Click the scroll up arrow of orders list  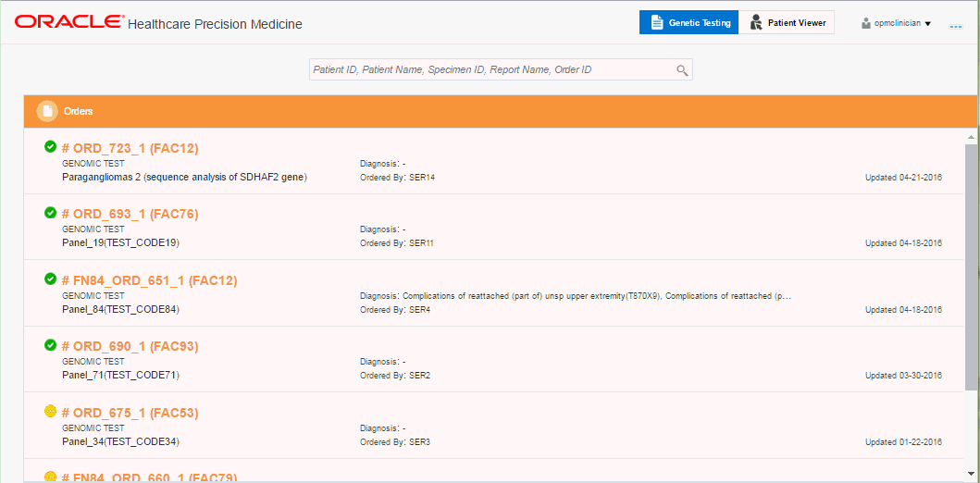971,138
